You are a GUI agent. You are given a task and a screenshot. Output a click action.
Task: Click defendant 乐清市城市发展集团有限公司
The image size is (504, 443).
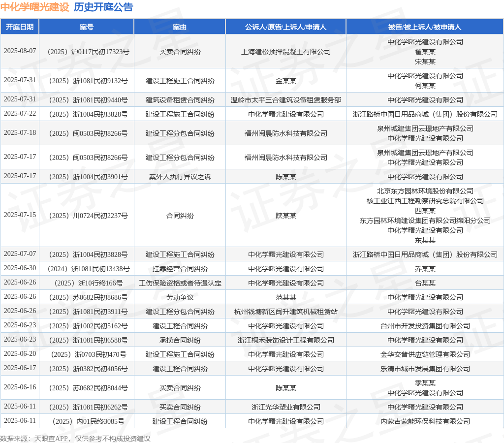pos(425,369)
